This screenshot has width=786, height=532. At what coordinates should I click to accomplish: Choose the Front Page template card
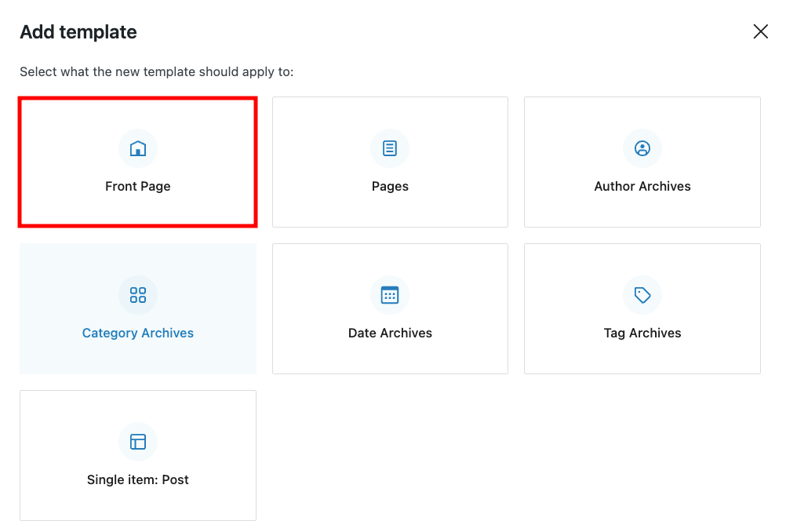pyautogui.click(x=138, y=162)
